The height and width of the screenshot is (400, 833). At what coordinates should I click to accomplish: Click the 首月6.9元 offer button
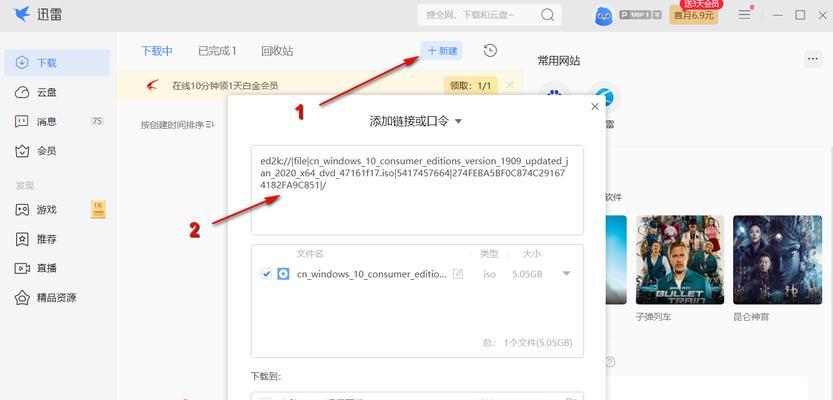pyautogui.click(x=693, y=15)
